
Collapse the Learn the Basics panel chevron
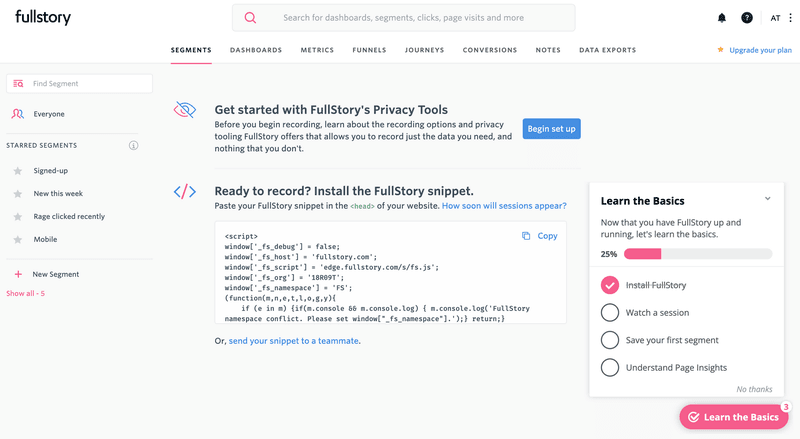click(768, 199)
